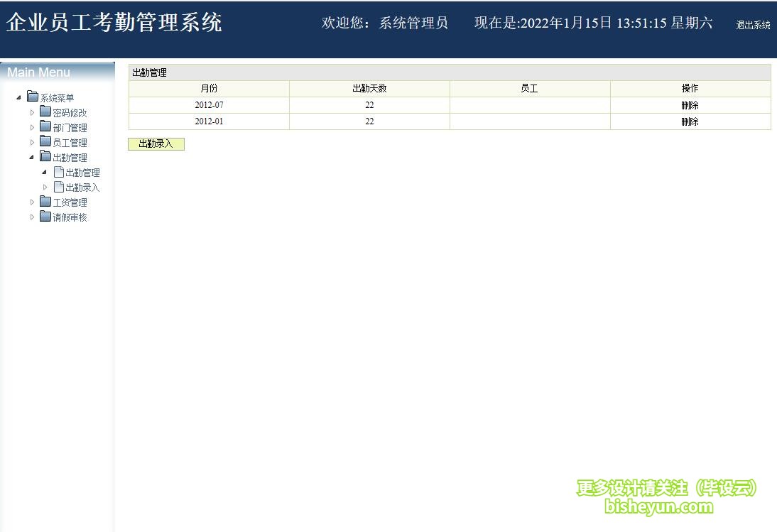Delete the 2012-07 attendance record
Viewport: 777px width, 532px height.
(x=690, y=105)
